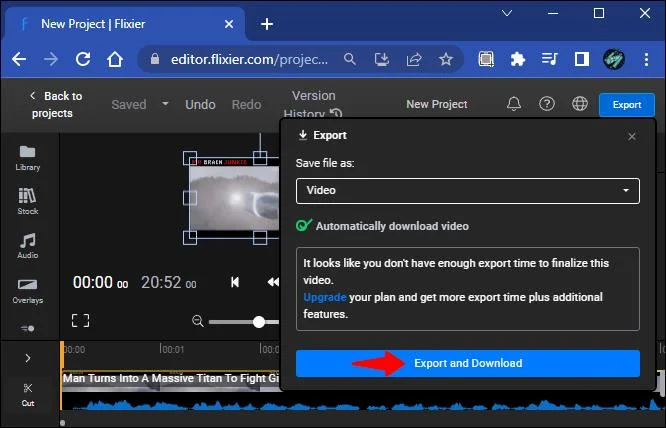Select the Cut scissors tool
Screen dimensions: 666x428
28,394
